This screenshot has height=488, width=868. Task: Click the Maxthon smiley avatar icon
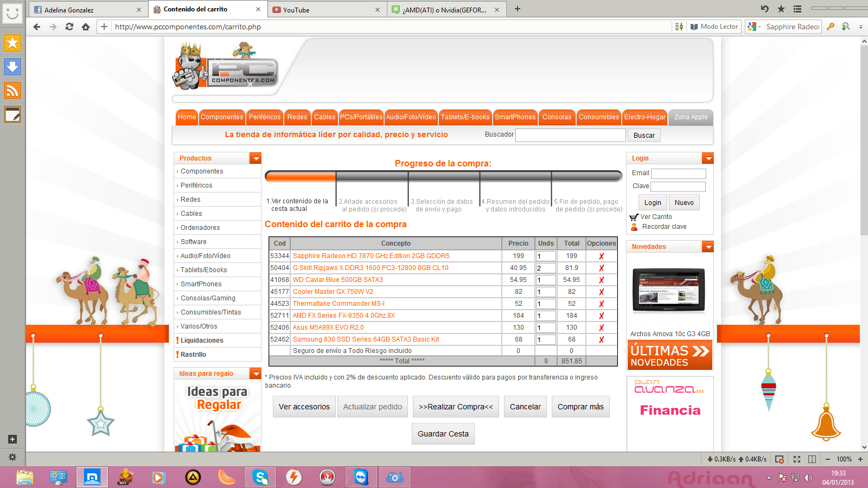(x=12, y=12)
